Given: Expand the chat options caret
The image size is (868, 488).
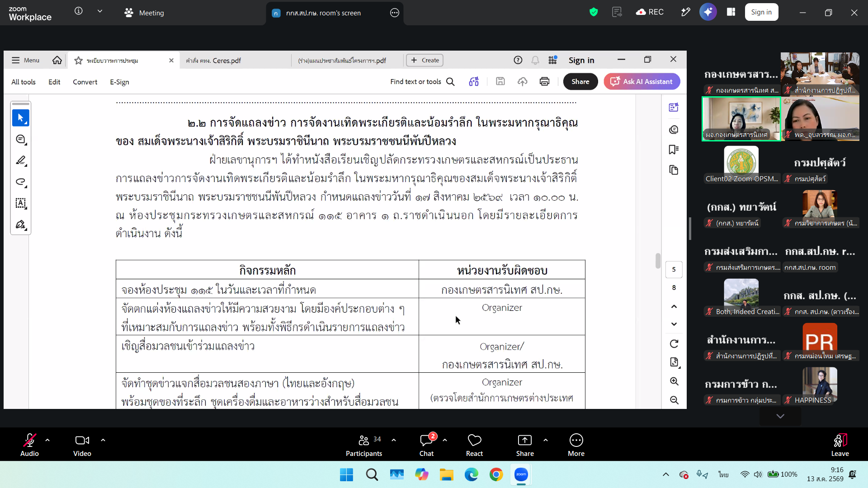Looking at the screenshot, I should 445,440.
